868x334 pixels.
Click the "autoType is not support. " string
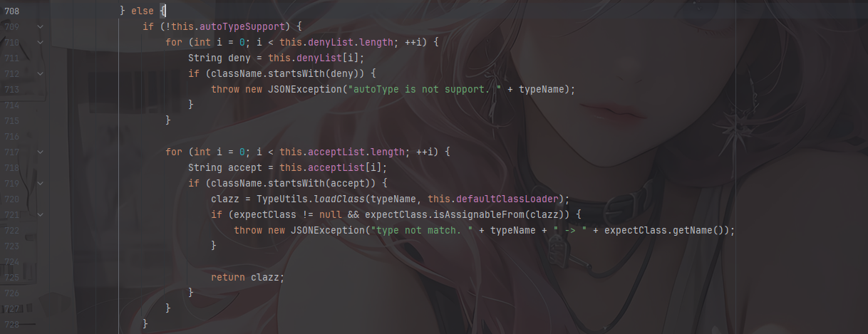point(422,89)
